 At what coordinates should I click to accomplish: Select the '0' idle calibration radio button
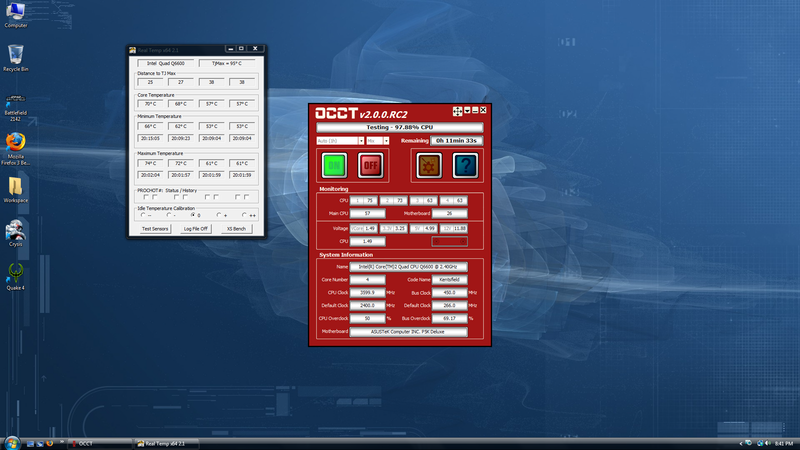193,215
